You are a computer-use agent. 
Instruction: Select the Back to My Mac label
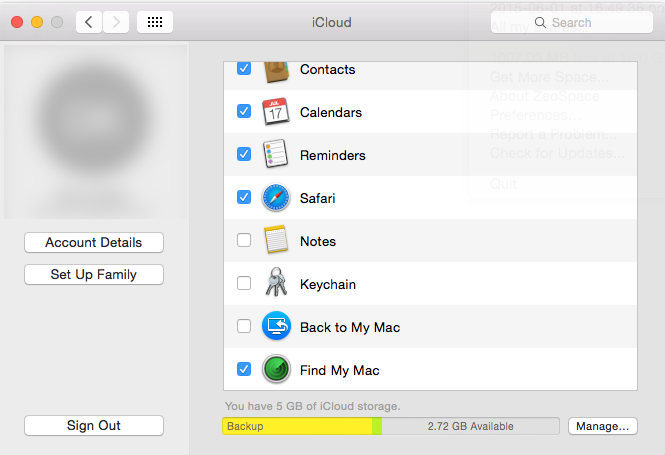click(350, 327)
